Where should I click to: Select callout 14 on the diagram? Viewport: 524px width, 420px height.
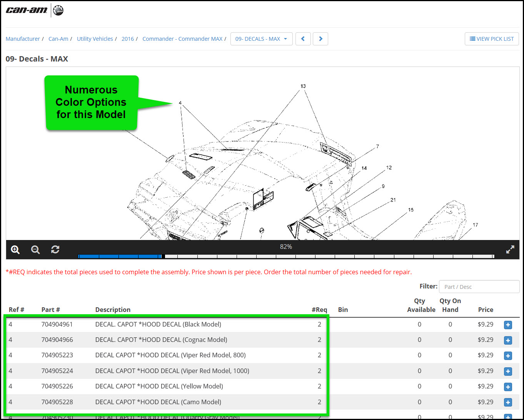(x=364, y=168)
